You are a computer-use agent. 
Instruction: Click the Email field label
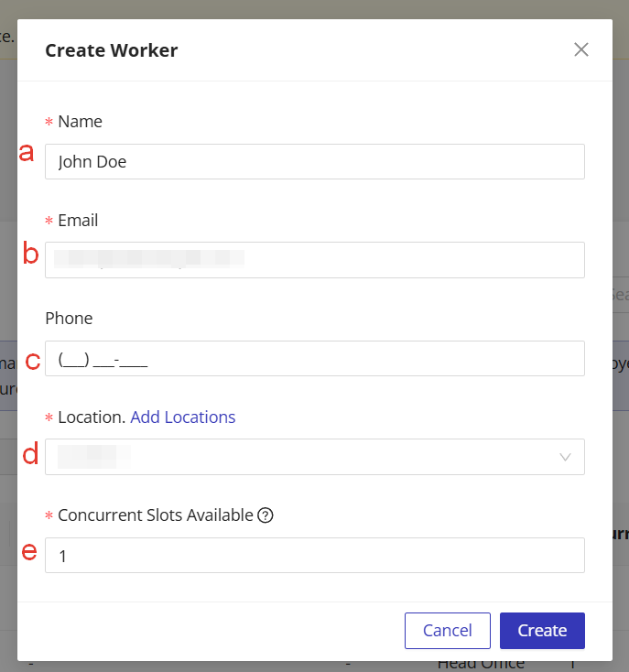click(x=78, y=221)
